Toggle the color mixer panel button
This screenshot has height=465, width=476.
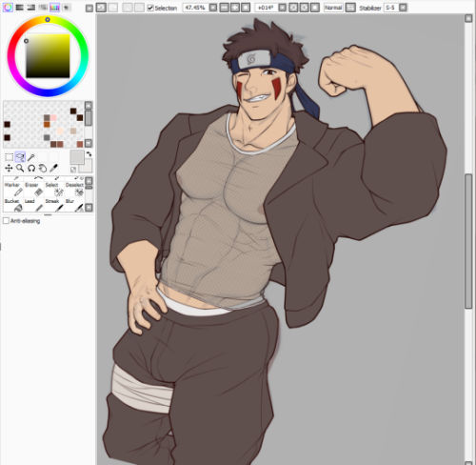(43, 8)
